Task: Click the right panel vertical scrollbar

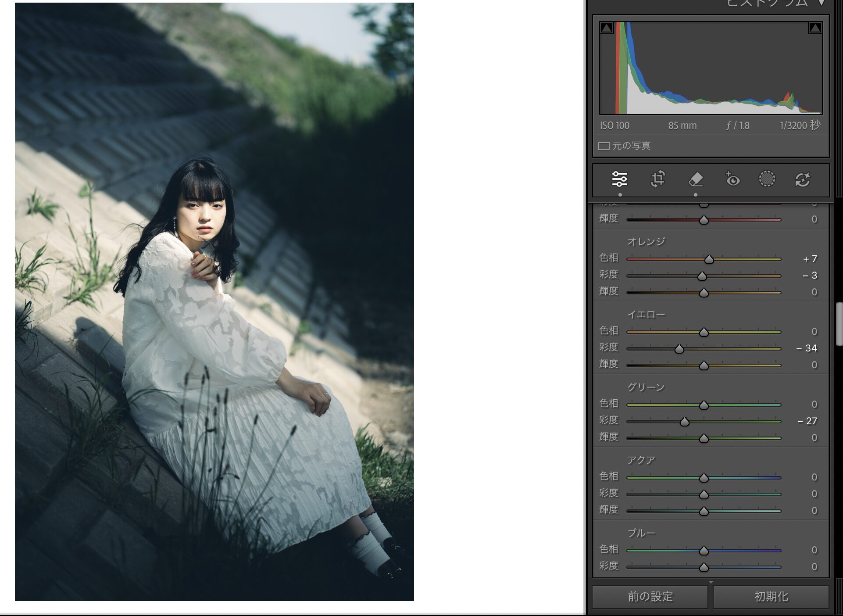Action: 839,324
